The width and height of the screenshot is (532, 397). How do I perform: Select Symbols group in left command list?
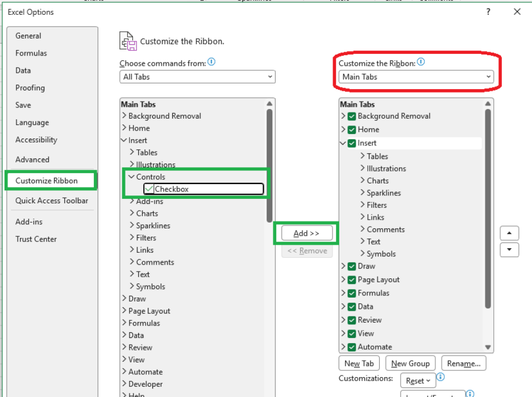[150, 286]
